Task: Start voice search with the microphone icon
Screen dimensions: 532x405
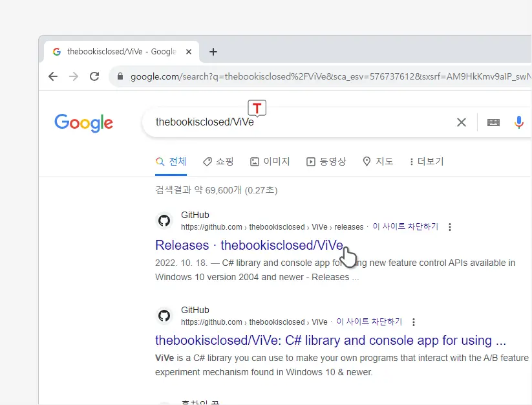Action: (518, 122)
